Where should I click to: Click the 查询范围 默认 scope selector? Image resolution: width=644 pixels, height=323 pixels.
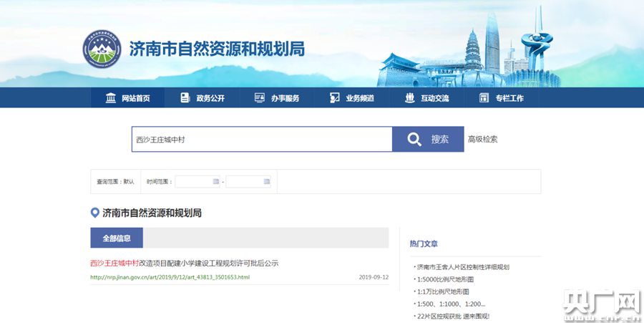coord(115,182)
